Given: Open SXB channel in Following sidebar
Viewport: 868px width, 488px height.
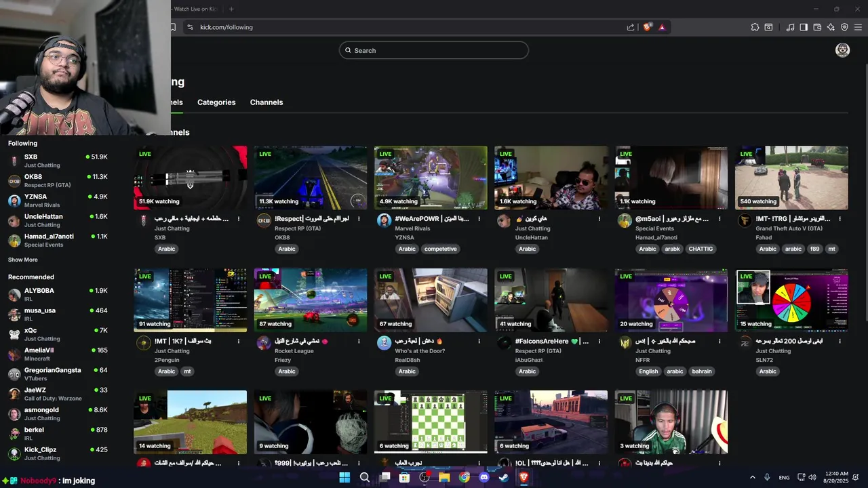Looking at the screenshot, I should tap(58, 161).
